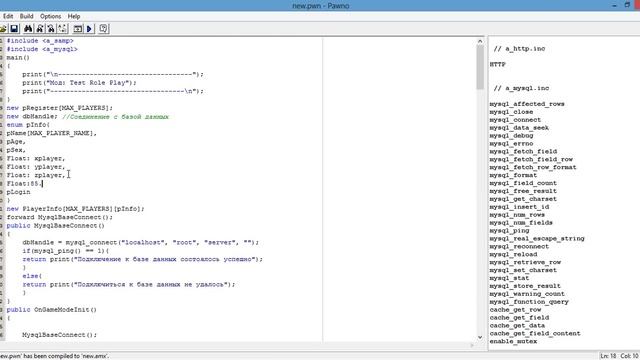Open the Help menu
This screenshot has width=640, height=360.
pyautogui.click(x=74, y=16)
